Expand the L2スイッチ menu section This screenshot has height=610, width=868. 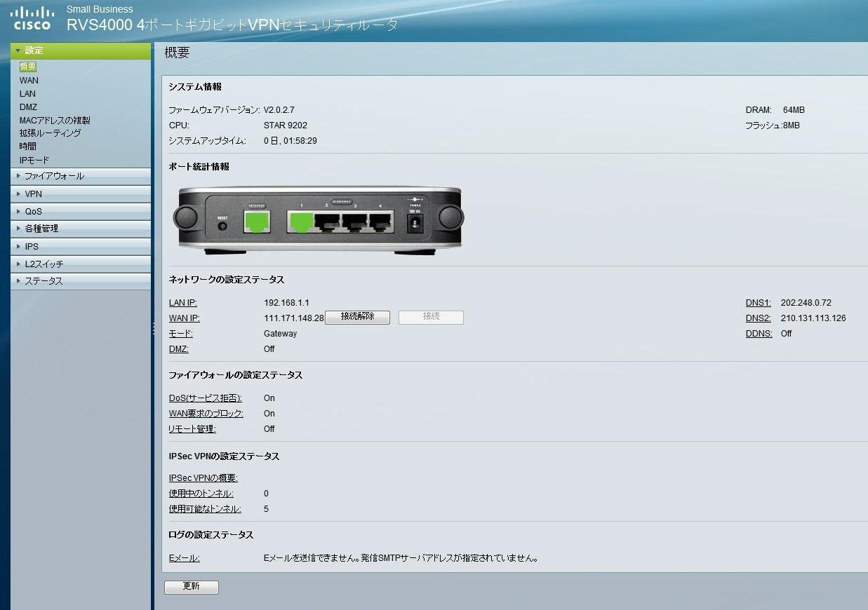(x=81, y=264)
